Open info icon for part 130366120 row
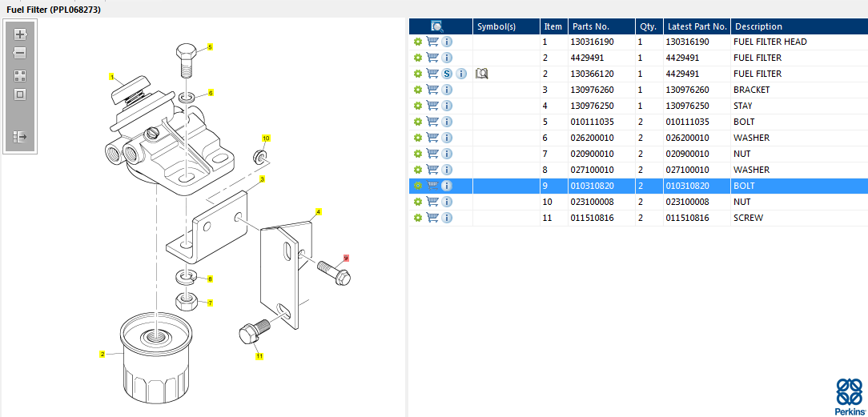 click(x=462, y=74)
